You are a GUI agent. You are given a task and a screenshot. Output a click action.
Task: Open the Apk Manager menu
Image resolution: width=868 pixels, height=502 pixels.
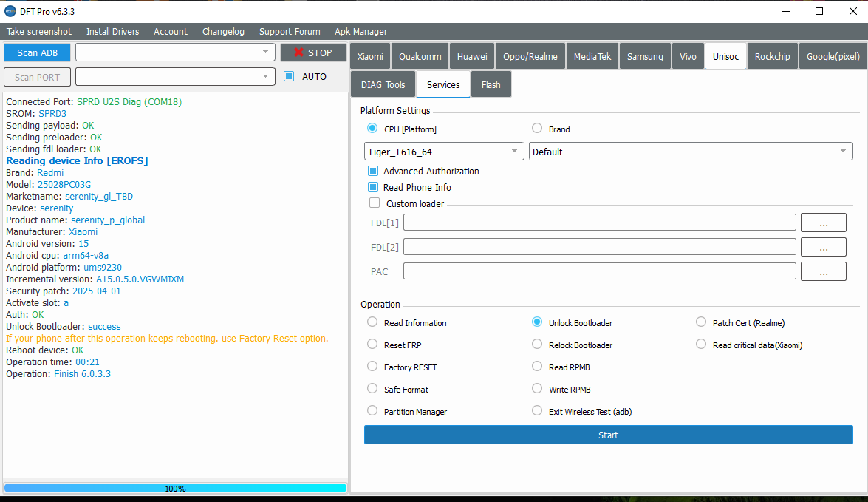[360, 31]
